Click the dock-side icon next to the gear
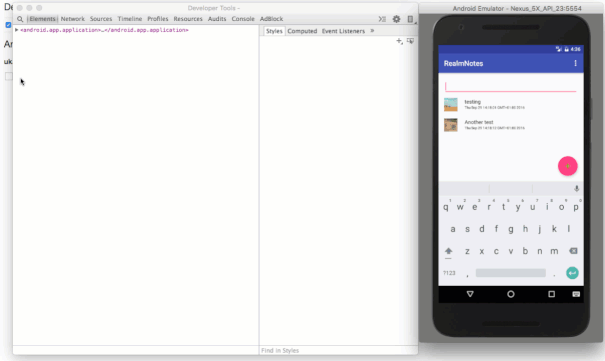Image resolution: width=605 pixels, height=361 pixels. 410,19
